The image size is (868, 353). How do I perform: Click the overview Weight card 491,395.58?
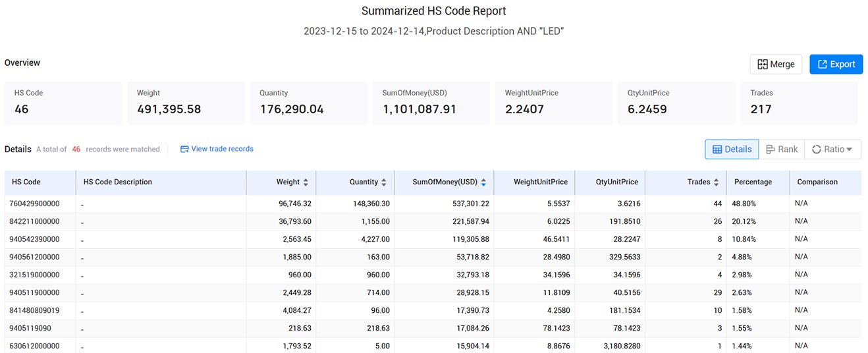pyautogui.click(x=186, y=103)
